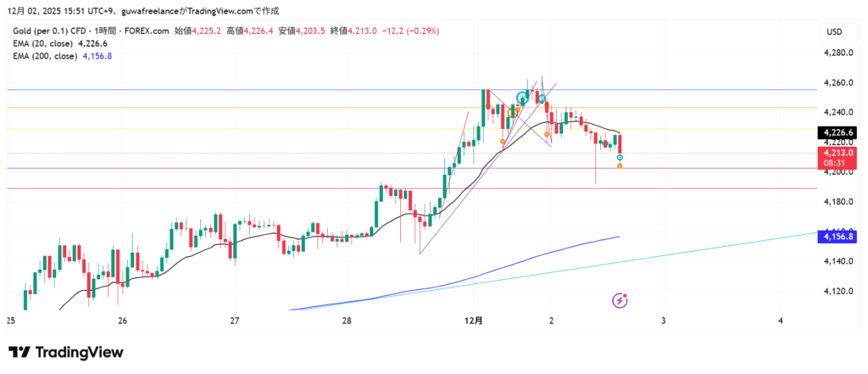Click the orange circle marker below the last candle
This screenshot has height=374, width=868.
tap(620, 166)
